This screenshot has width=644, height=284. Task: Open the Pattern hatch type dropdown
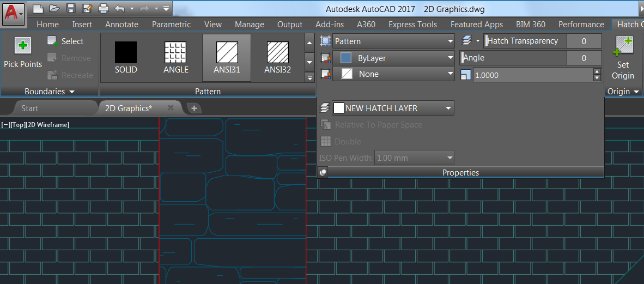pyautogui.click(x=393, y=41)
